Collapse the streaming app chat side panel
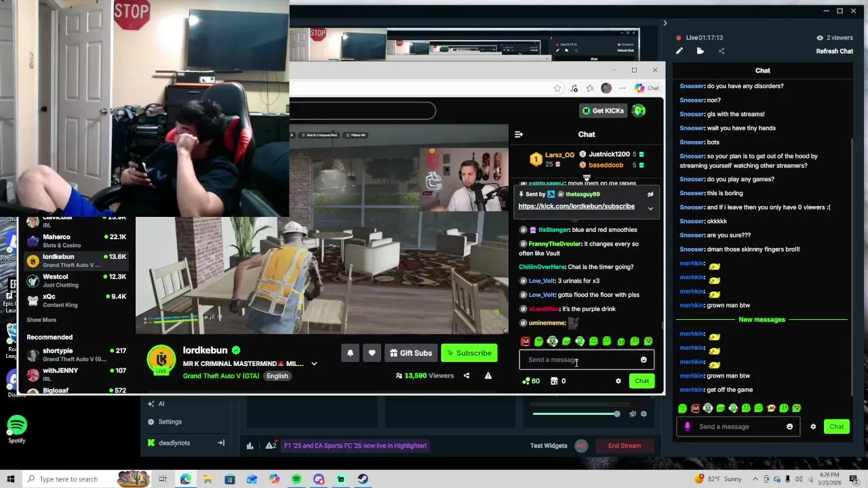The width and height of the screenshot is (868, 488). 665,23
